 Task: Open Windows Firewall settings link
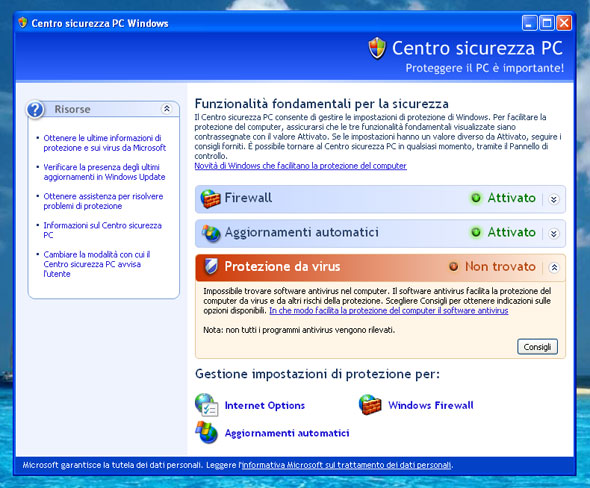point(431,405)
